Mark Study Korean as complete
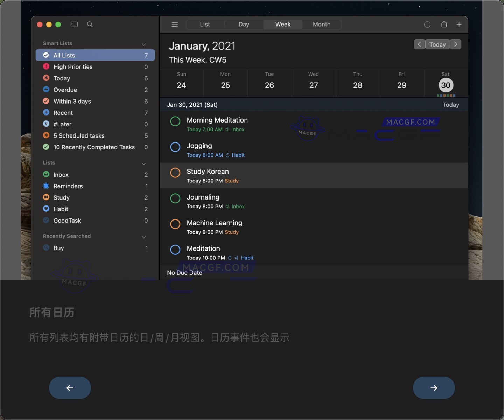 click(x=175, y=173)
